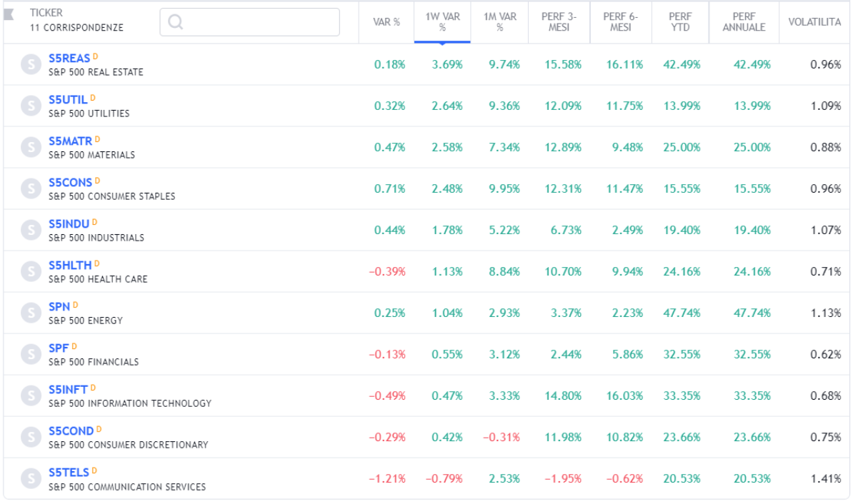Click the S5REAS round symbol icon
The width and height of the screenshot is (853, 504).
click(30, 64)
